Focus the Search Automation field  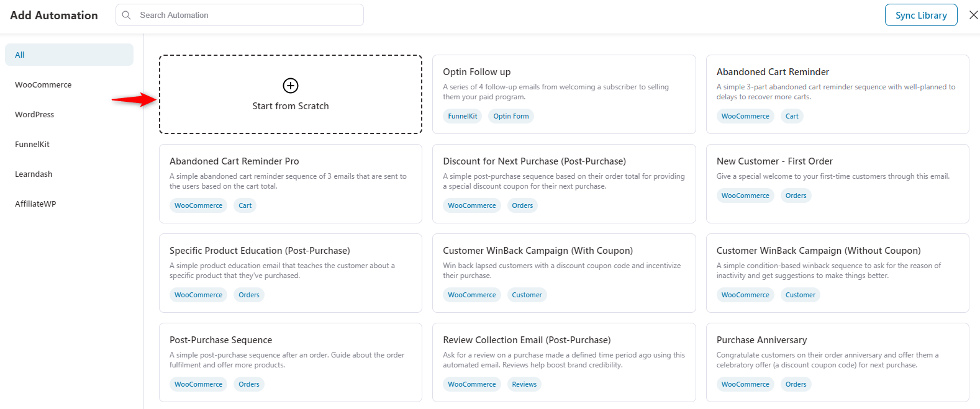click(240, 15)
